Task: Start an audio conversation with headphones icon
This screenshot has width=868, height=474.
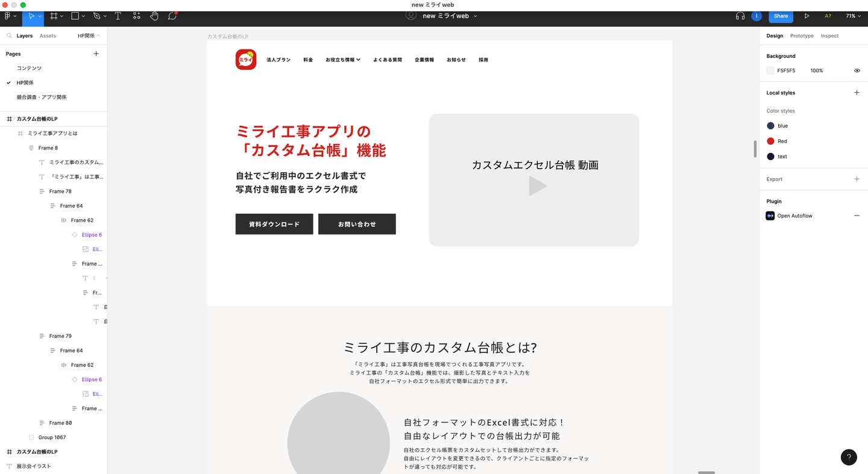Action: pyautogui.click(x=740, y=16)
